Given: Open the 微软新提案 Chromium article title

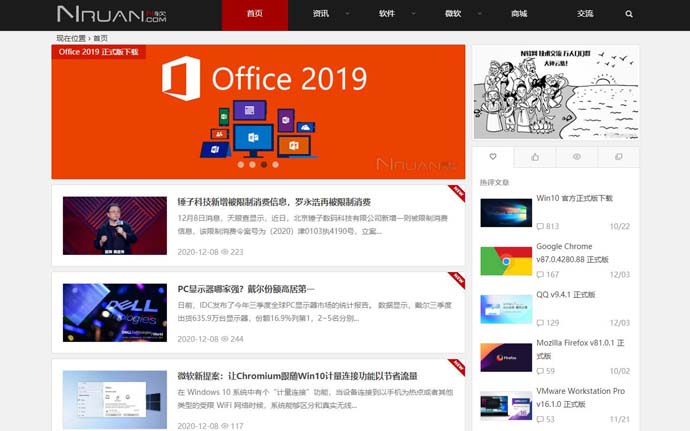Looking at the screenshot, I should click(x=297, y=376).
